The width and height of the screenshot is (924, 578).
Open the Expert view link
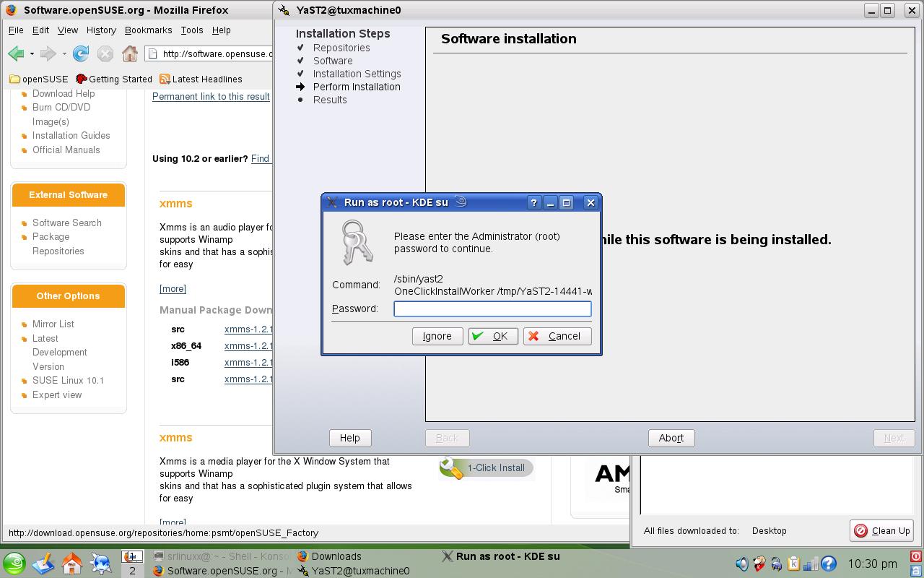click(57, 394)
